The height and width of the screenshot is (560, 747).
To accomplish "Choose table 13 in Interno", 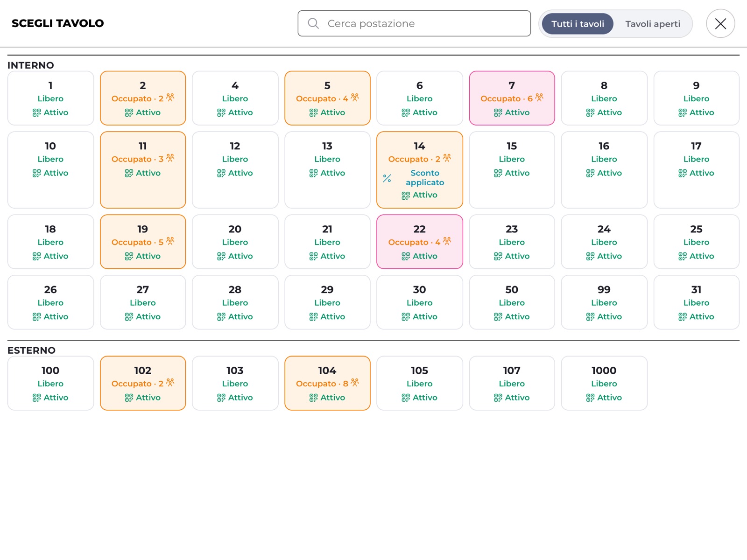I will 327,170.
